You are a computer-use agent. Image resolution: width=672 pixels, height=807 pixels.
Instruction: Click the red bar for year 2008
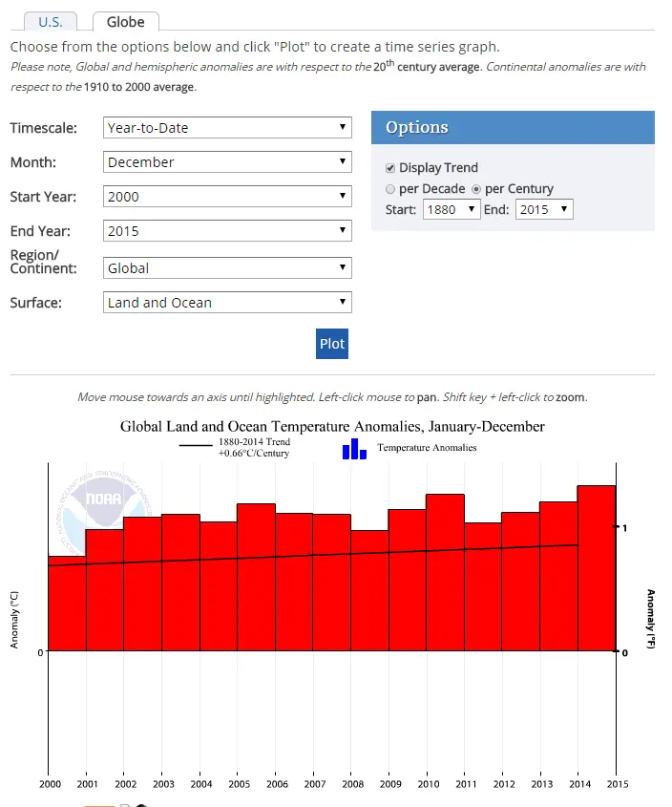tap(369, 592)
